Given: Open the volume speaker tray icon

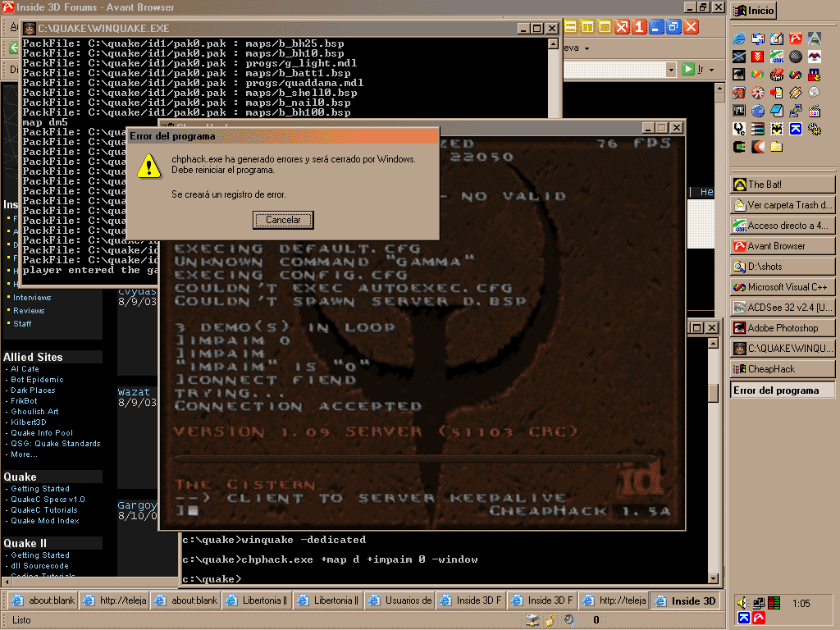Looking at the screenshot, I should (742, 603).
